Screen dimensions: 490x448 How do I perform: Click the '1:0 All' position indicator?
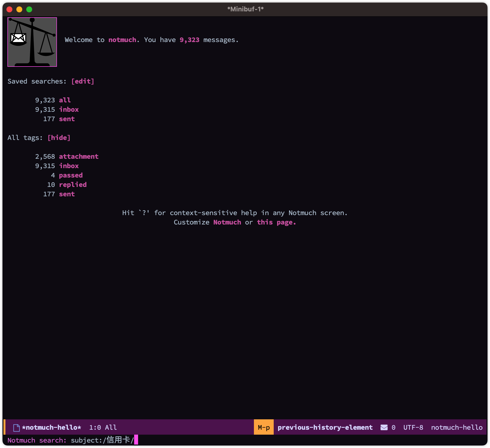(103, 427)
